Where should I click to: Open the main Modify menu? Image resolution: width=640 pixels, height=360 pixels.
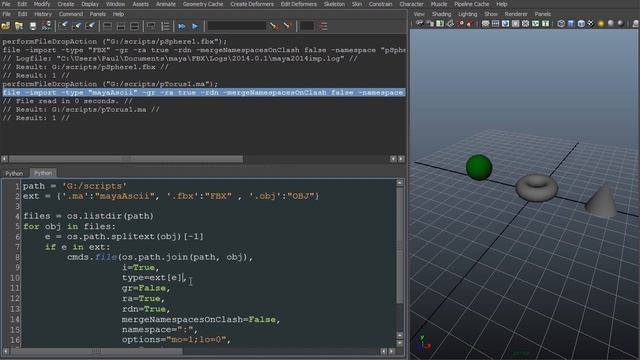tap(42, 4)
